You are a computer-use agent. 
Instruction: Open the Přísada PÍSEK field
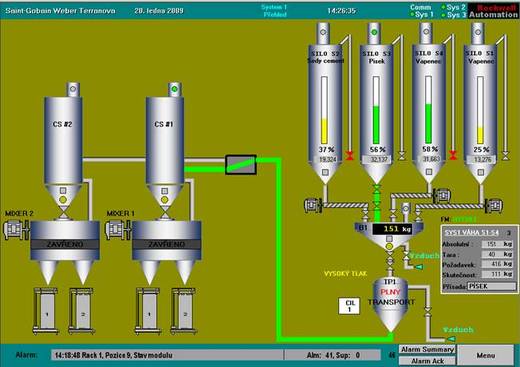492,286
